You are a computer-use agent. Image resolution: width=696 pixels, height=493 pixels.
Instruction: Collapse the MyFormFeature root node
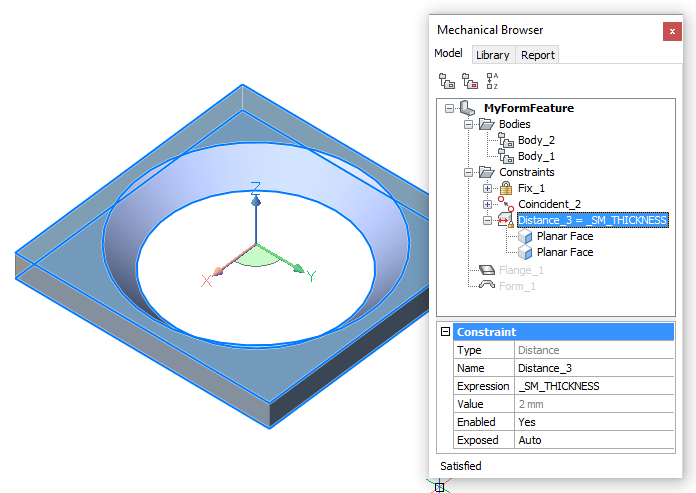[x=448, y=108]
